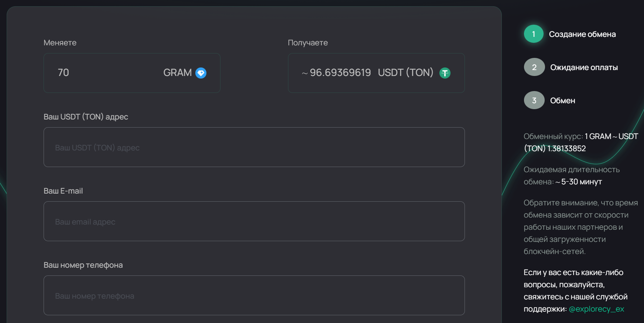Focus the phone number input field

pyautogui.click(x=254, y=295)
